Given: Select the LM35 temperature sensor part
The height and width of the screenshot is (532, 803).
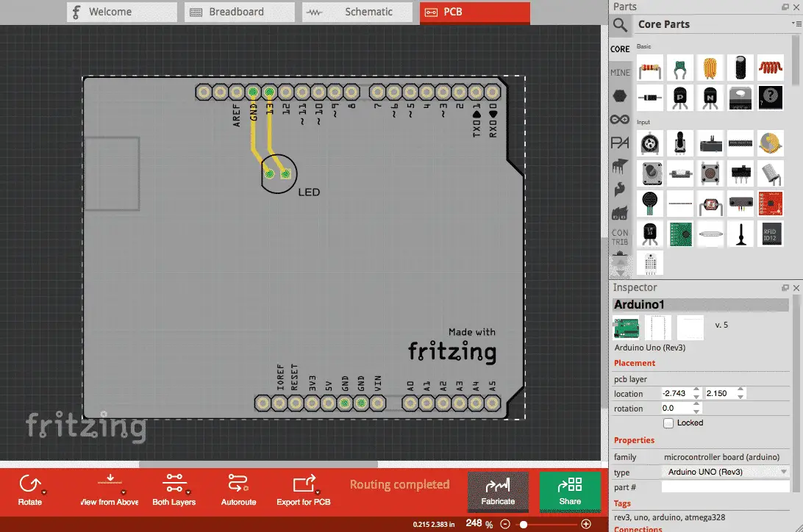Looking at the screenshot, I should (650, 234).
